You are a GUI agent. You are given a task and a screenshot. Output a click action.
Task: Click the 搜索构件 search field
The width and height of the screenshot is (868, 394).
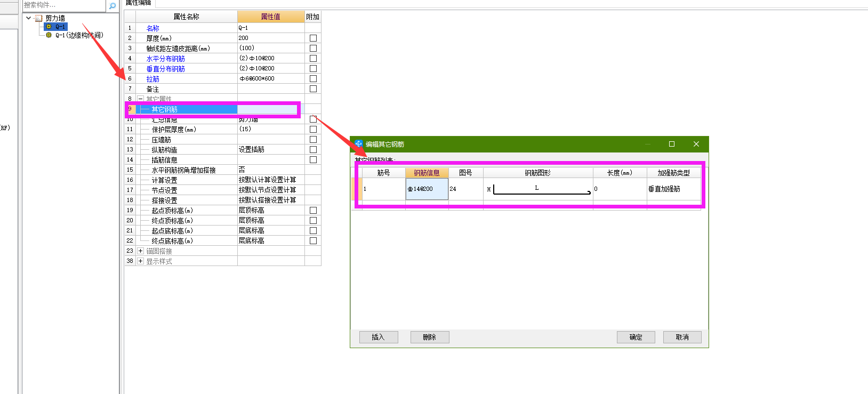pos(64,5)
